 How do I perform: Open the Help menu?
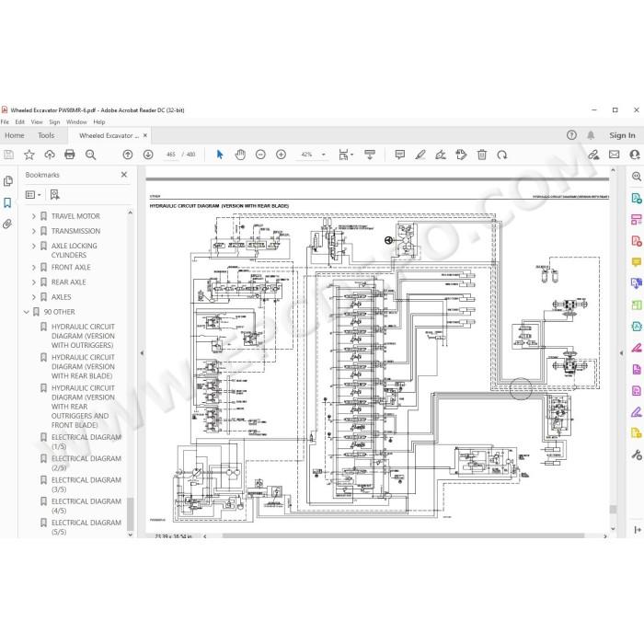[x=99, y=122]
